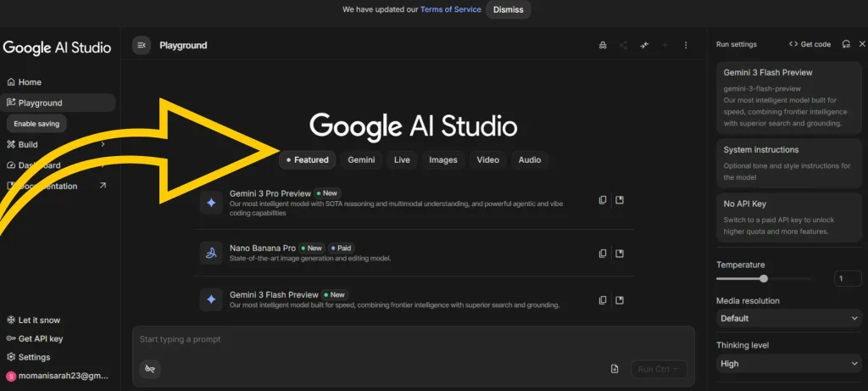Switch to the Video tab

[x=487, y=160]
